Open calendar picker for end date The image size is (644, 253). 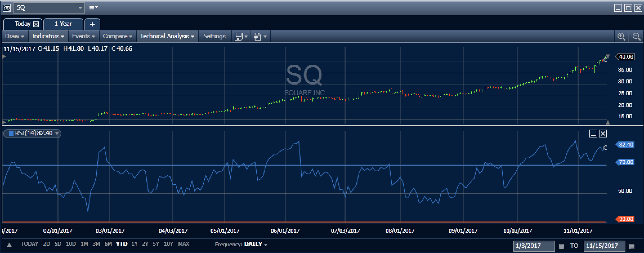point(632,247)
